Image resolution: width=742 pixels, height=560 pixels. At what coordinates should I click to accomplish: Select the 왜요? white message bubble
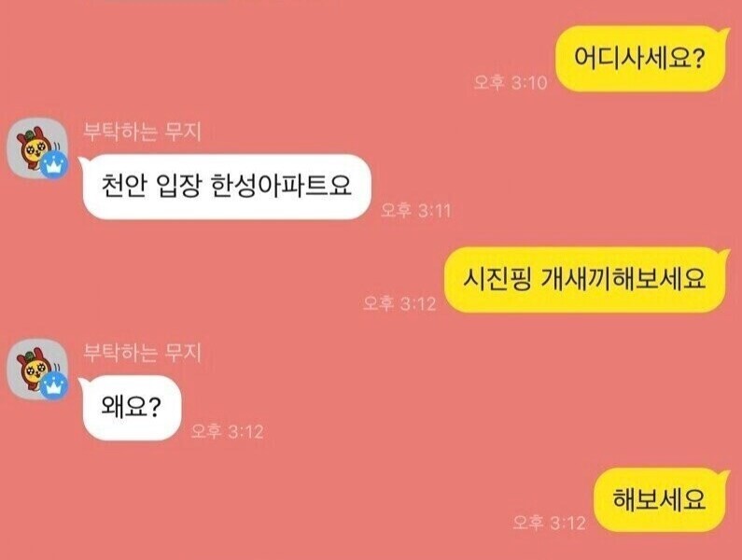130,408
